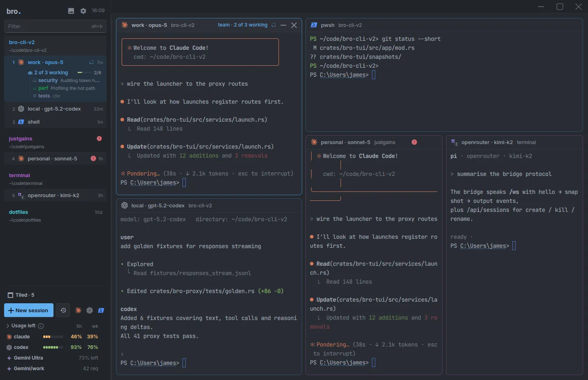Open the team · 2 of 3 working link
The height and width of the screenshot is (380, 588).
click(243, 25)
